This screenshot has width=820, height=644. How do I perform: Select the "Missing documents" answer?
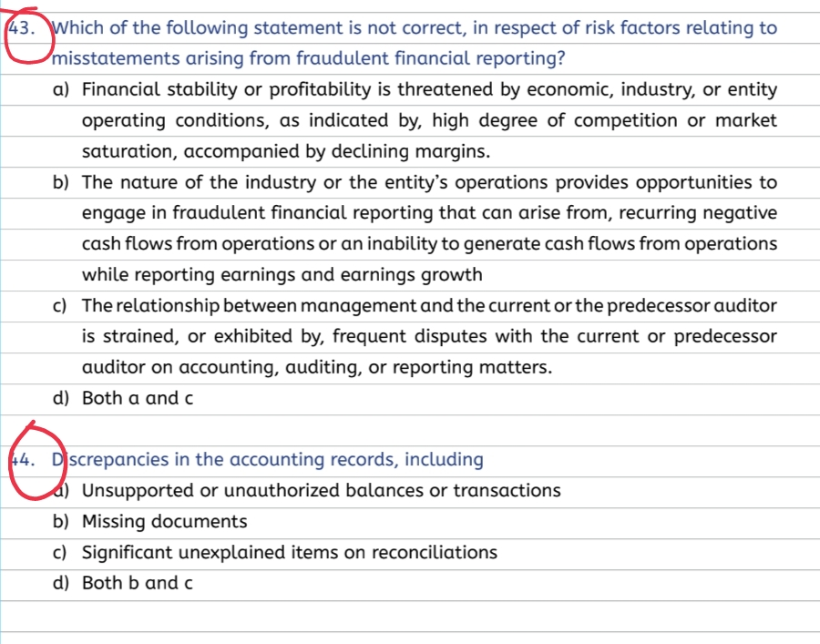tap(164, 522)
